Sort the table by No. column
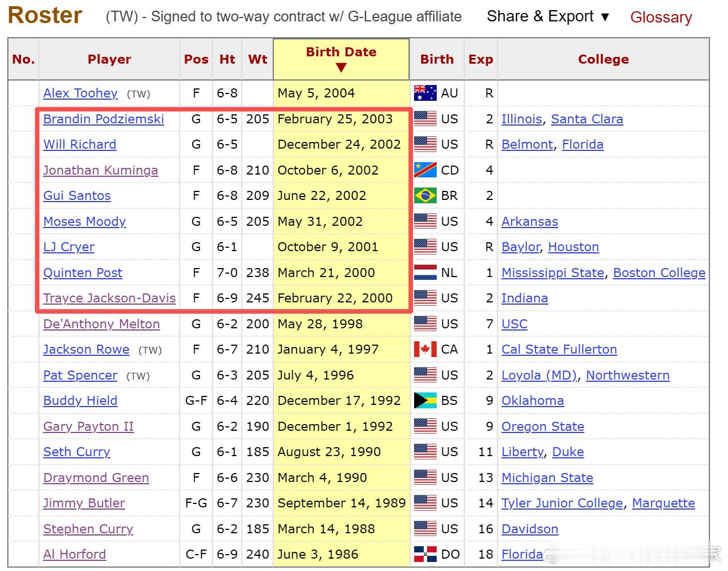Image resolution: width=728 pixels, height=571 pixels. 24,59
